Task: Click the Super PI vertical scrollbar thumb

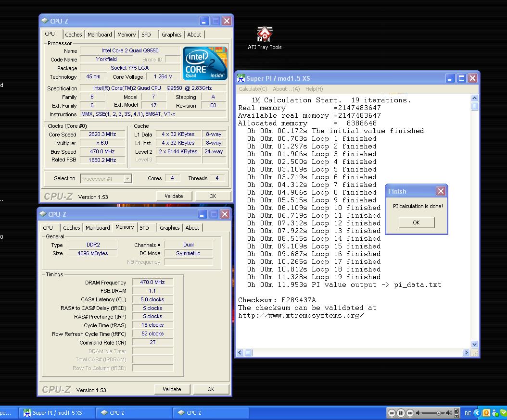Action: [x=474, y=106]
